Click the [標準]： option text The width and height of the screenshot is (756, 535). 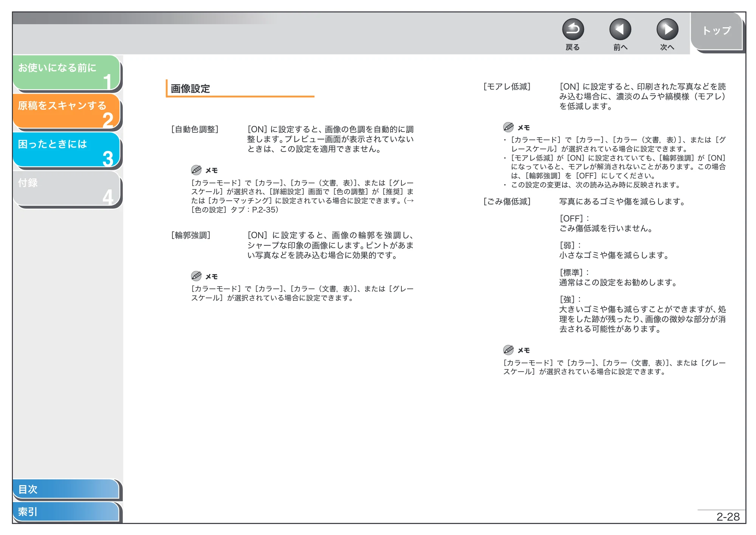[575, 273]
